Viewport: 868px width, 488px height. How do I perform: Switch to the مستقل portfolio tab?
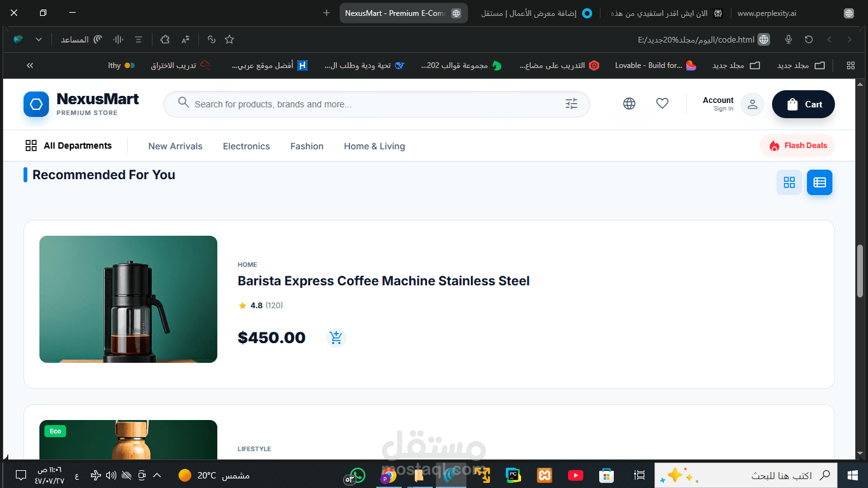pyautogui.click(x=536, y=13)
